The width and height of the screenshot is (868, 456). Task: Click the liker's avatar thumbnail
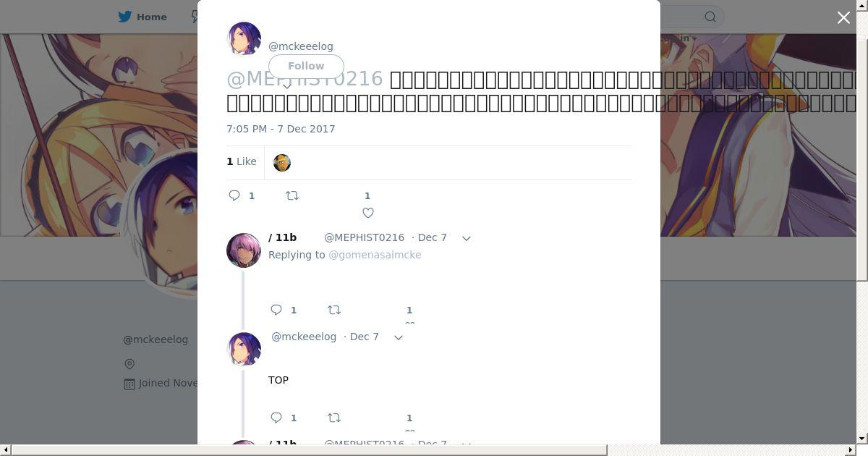[282, 163]
